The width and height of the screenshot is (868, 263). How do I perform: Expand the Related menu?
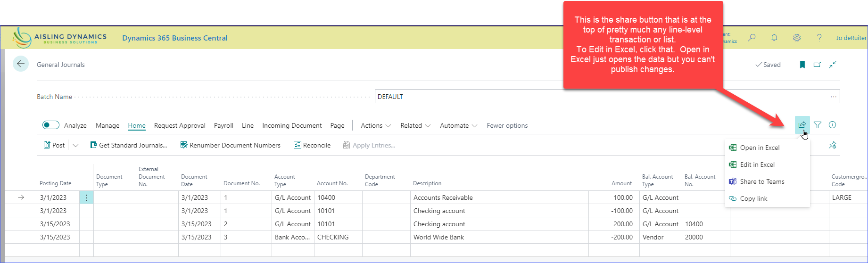point(415,125)
